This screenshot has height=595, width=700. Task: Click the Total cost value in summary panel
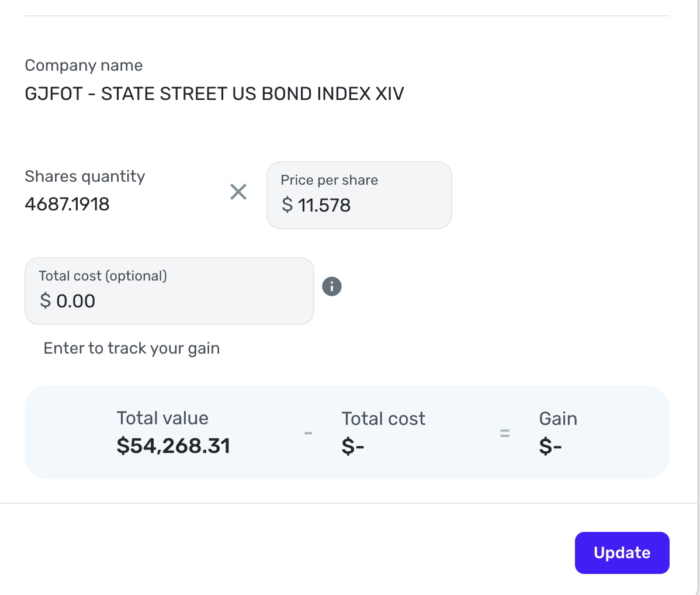click(353, 447)
